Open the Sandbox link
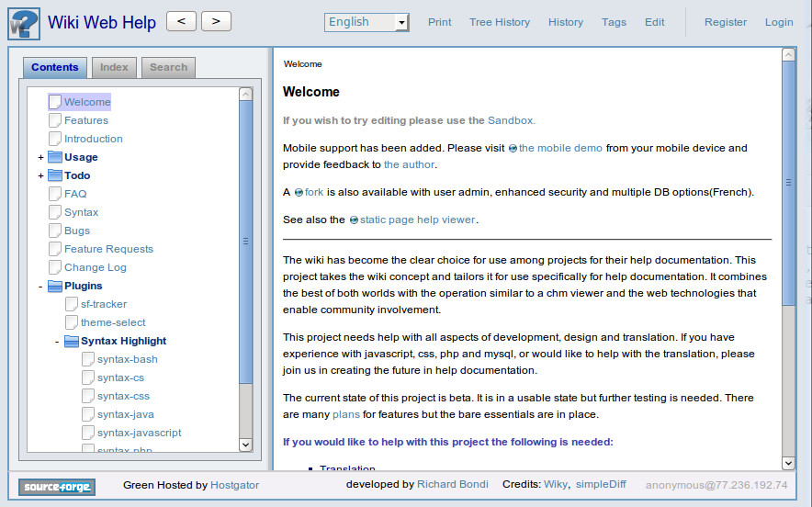Screen dimensions: 812x507 click(x=510, y=120)
